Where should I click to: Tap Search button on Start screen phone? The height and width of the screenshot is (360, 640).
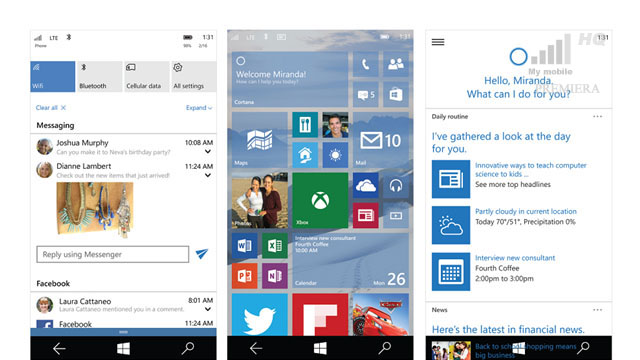pyautogui.click(x=384, y=348)
